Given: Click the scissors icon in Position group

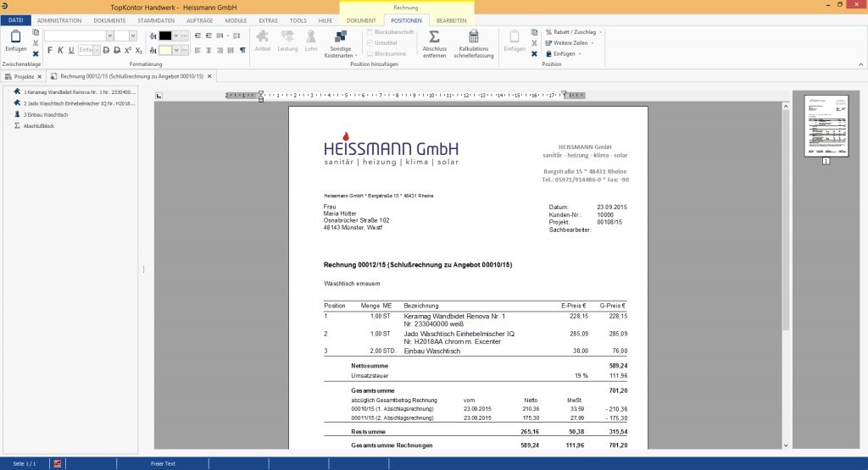Looking at the screenshot, I should pyautogui.click(x=534, y=43).
